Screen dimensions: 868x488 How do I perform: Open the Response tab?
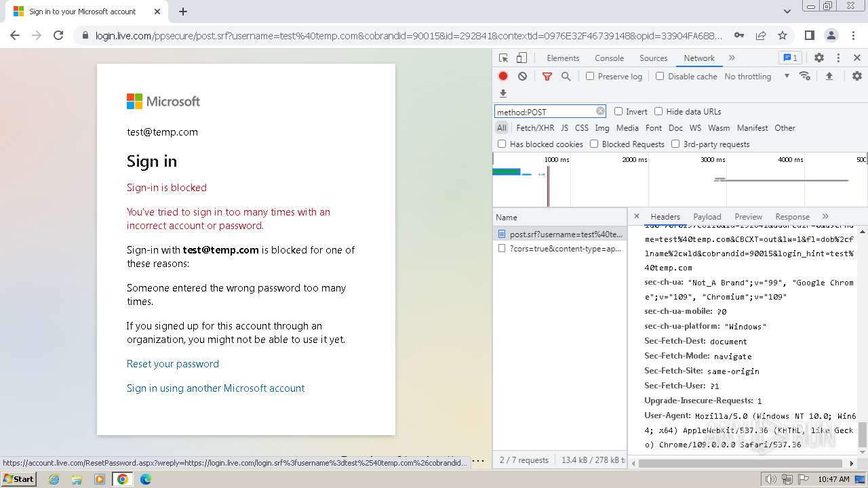(792, 217)
